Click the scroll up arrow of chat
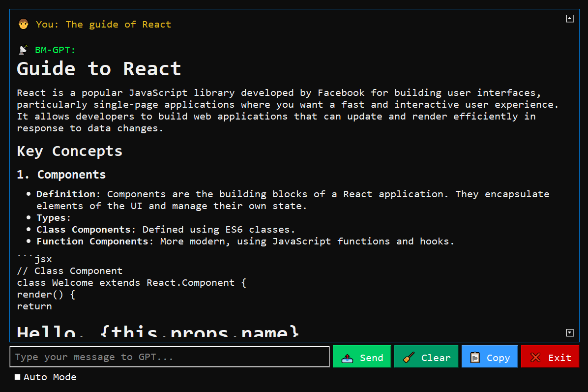This screenshot has width=588, height=392. pyautogui.click(x=570, y=18)
